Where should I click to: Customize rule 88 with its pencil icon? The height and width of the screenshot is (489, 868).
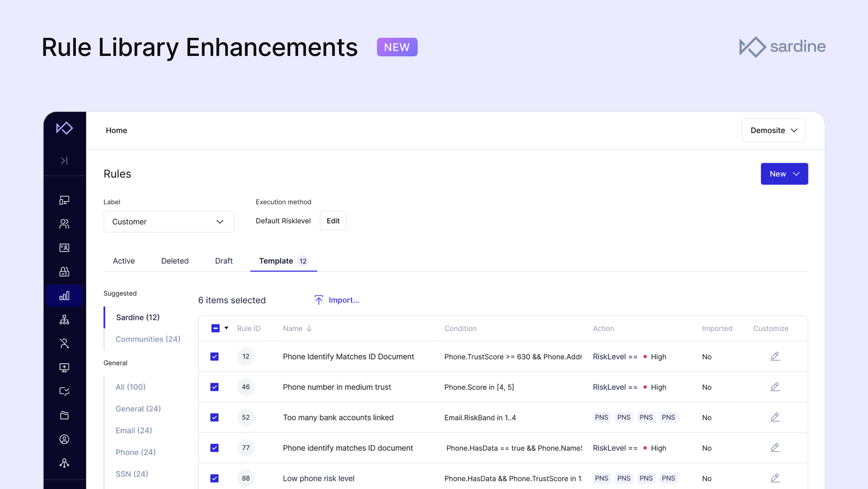775,478
